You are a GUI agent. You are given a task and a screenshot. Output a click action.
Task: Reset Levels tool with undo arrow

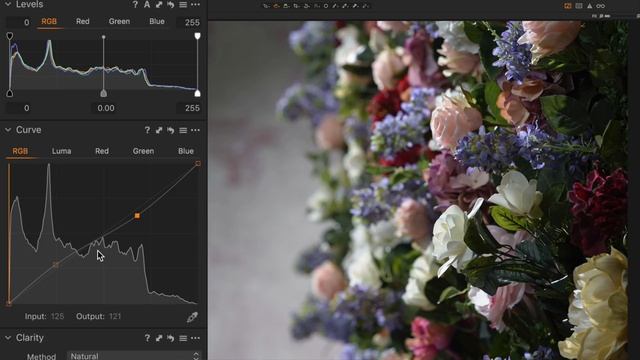tap(171, 4)
